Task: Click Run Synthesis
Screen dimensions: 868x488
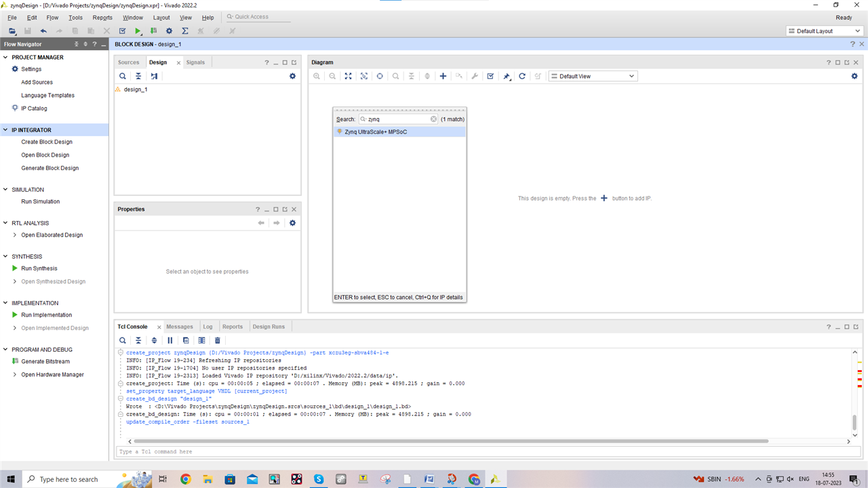Action: point(39,268)
